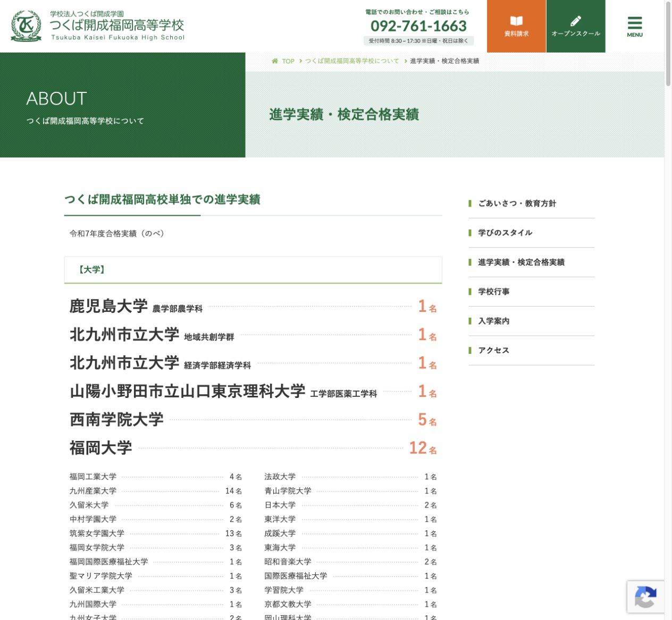Viewport: 672px width, 620px height.
Task: Click the オープンスクール green button
Action: click(x=576, y=26)
